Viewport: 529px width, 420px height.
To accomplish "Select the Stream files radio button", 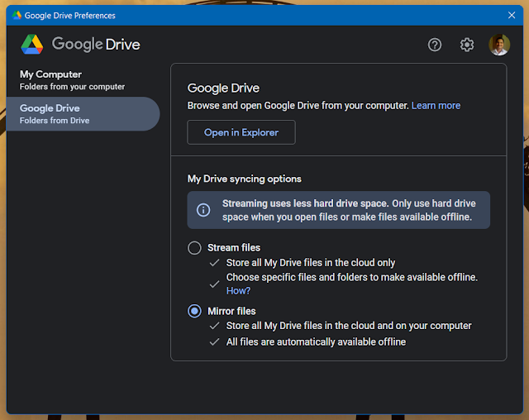I will click(194, 247).
